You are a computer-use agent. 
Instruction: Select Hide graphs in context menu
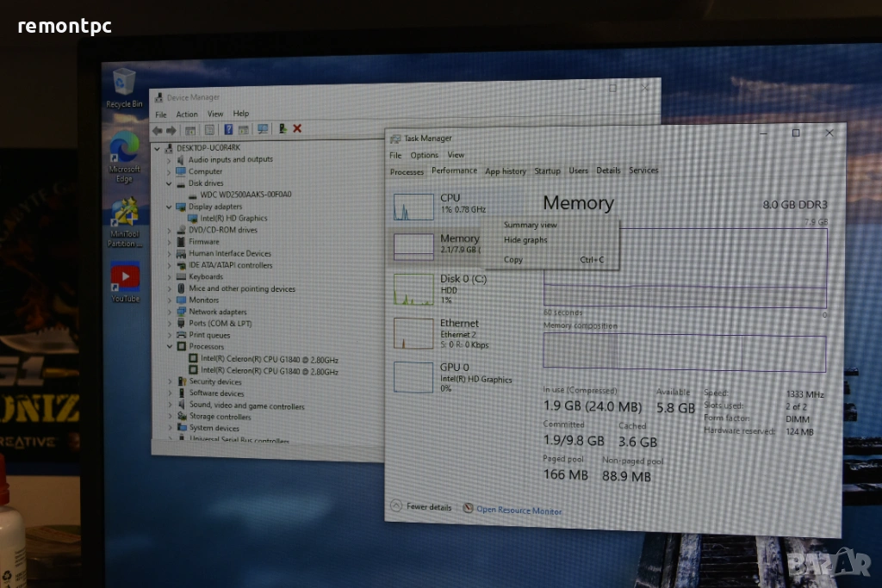click(525, 240)
